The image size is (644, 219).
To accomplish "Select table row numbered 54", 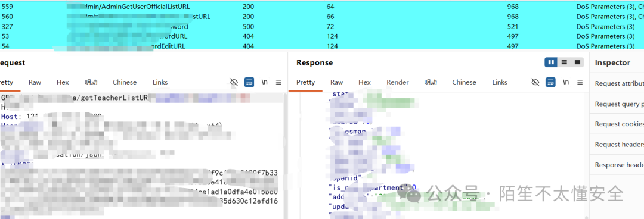I will 322,46.
